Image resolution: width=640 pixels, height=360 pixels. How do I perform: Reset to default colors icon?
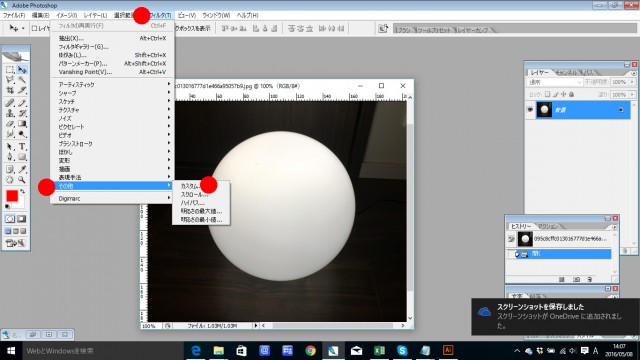click(7, 207)
